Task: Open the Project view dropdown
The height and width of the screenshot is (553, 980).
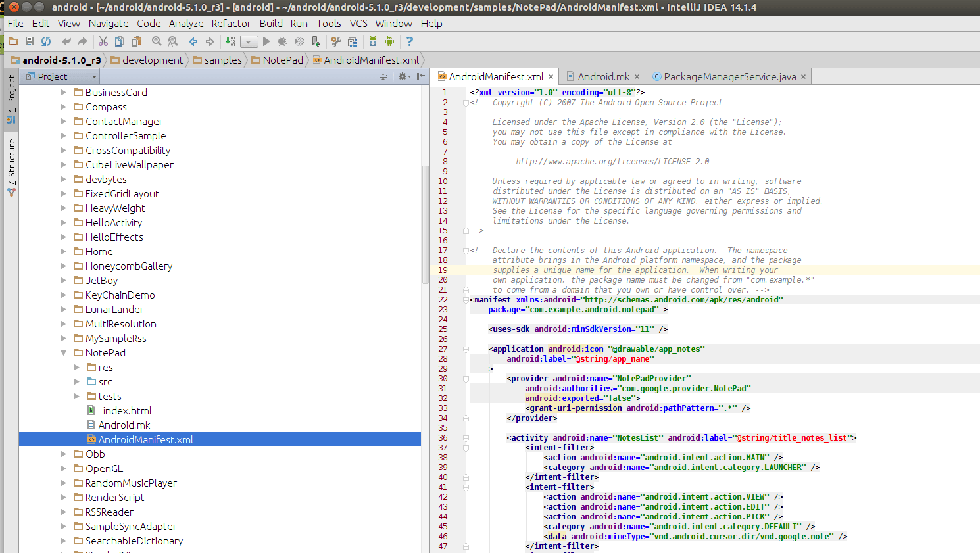Action: click(94, 77)
